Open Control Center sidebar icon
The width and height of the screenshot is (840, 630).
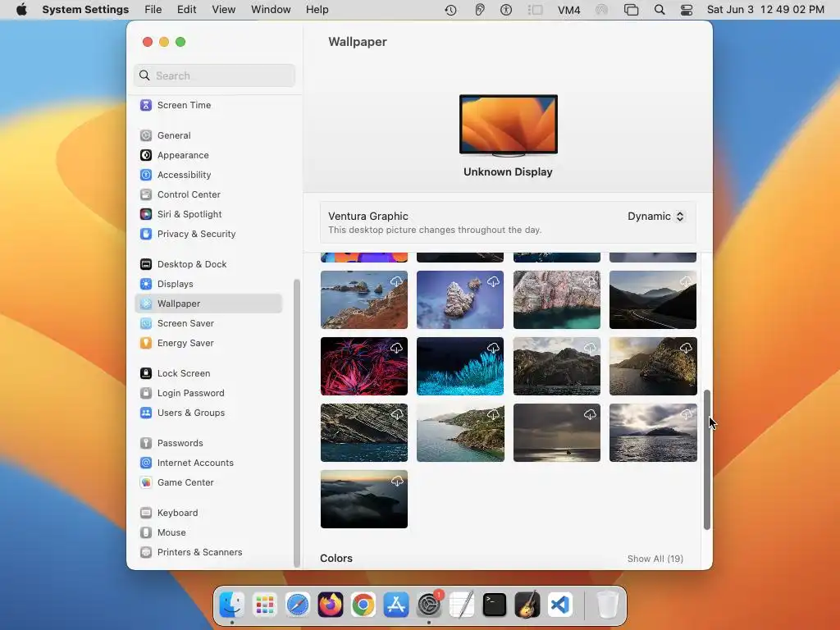(146, 194)
